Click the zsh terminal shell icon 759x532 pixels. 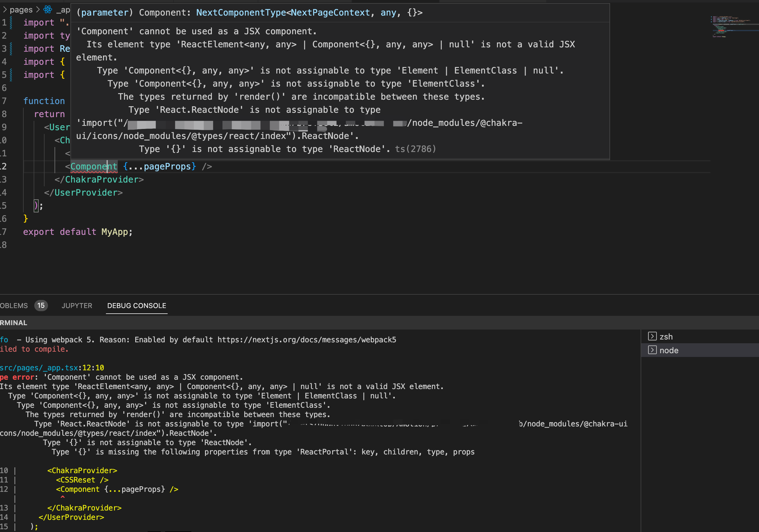652,336
